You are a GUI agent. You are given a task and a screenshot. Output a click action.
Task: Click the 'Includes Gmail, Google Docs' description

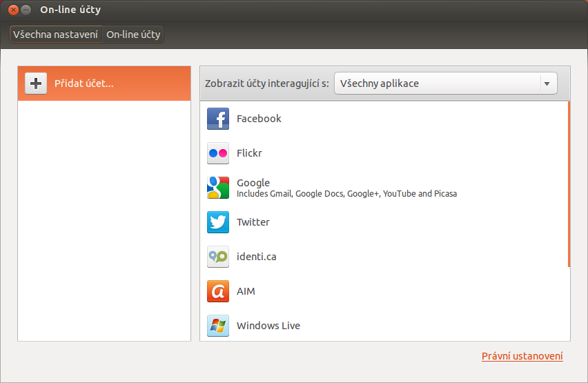tap(346, 193)
